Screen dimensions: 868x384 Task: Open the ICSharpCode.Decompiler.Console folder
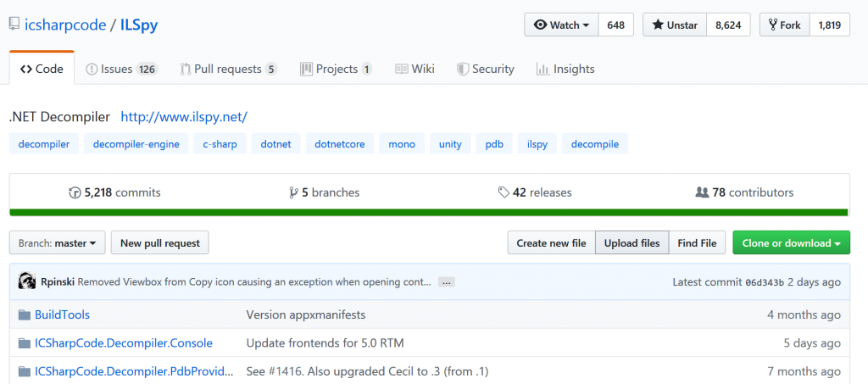tap(124, 343)
